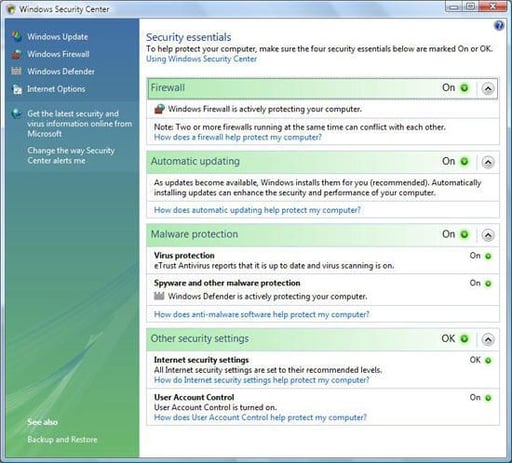Click the green indicator for Virus protection
Viewport: 512px width, 463px height.
(488, 256)
